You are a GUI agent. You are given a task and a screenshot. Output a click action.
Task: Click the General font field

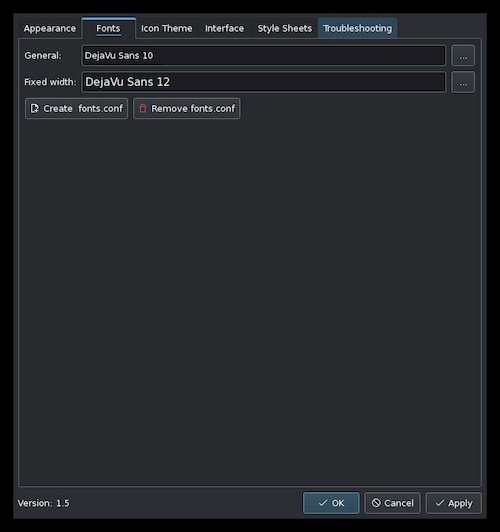click(x=264, y=55)
